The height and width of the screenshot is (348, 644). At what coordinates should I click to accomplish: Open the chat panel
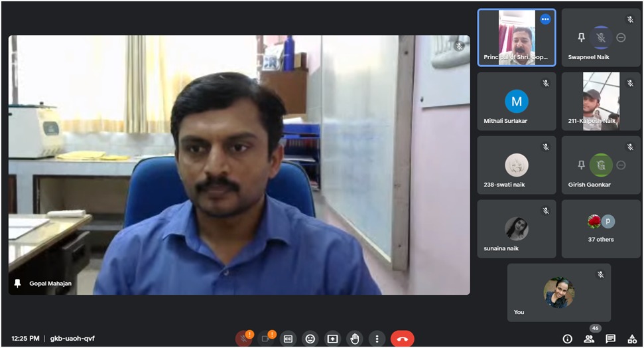pos(610,339)
